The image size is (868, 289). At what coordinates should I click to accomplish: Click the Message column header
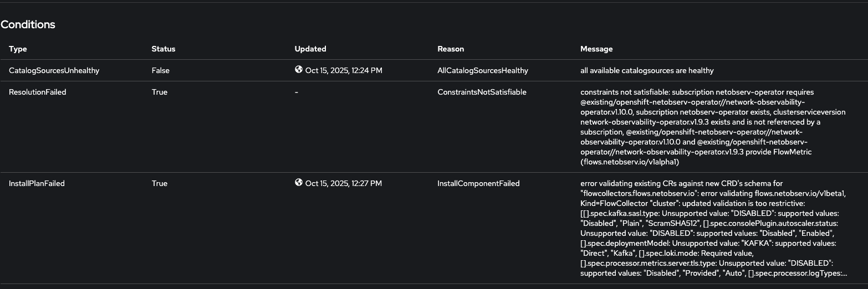[596, 49]
